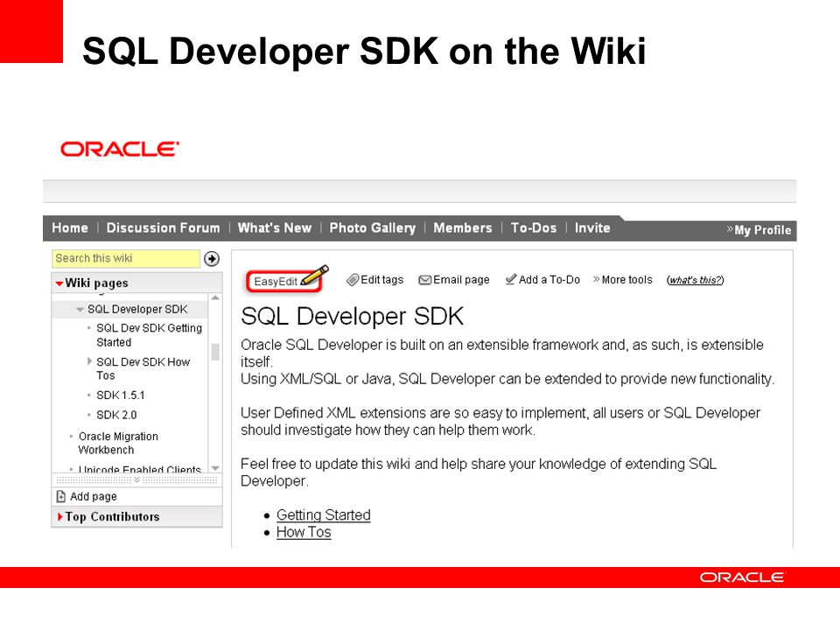This screenshot has height=630, width=840.
Task: Open the Members navigation item
Action: point(462,228)
